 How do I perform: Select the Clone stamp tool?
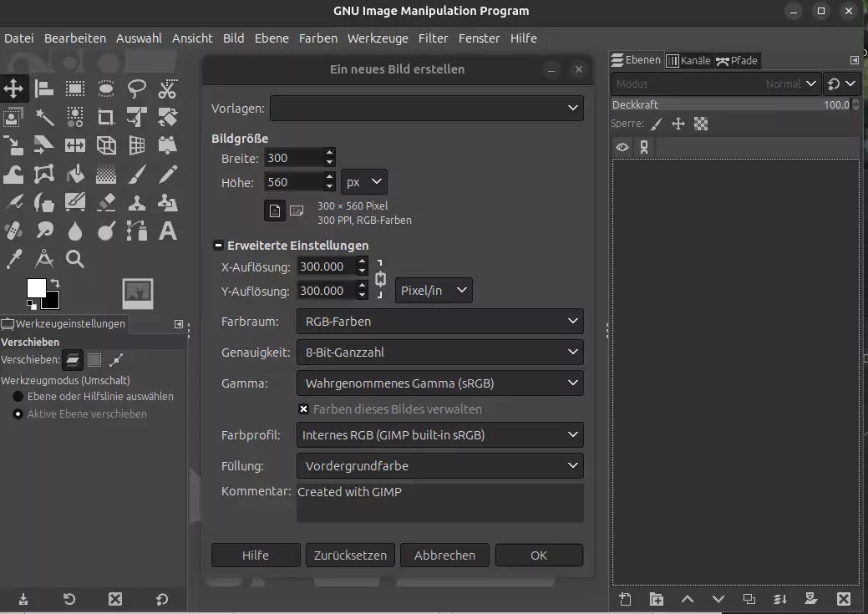pyautogui.click(x=137, y=202)
